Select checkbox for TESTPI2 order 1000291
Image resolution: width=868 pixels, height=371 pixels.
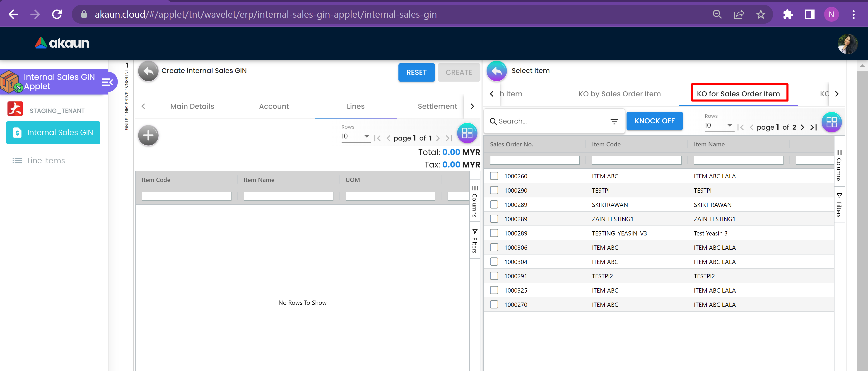(494, 276)
